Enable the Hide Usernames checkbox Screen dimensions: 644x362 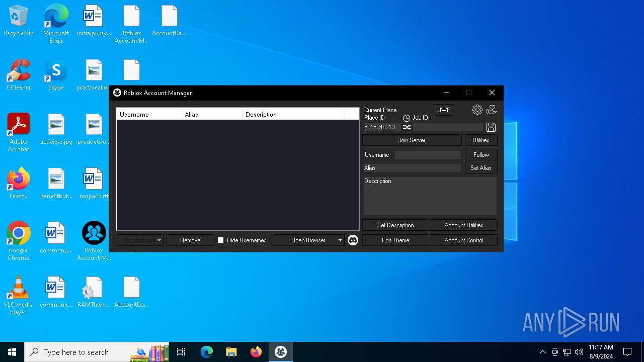[x=220, y=240]
